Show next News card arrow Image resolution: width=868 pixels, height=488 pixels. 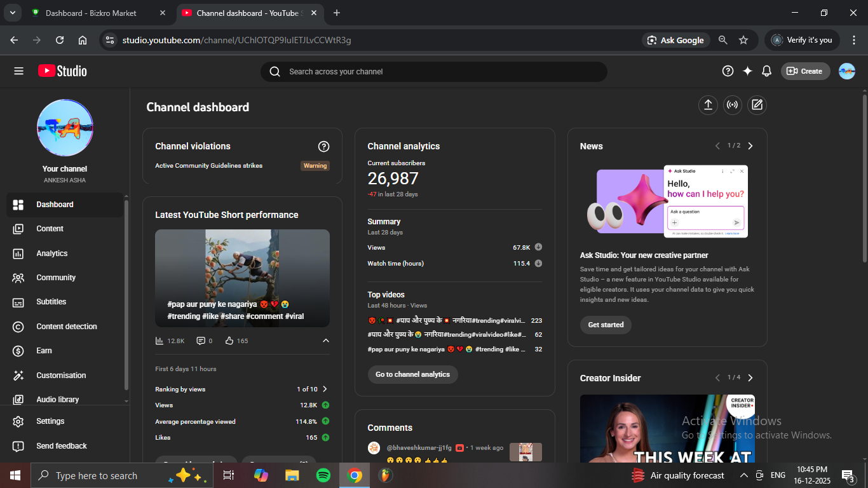click(750, 146)
